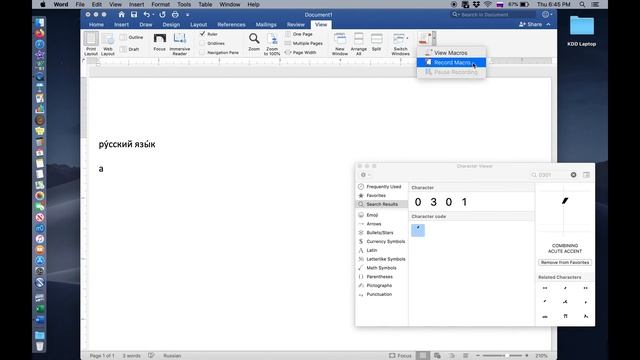Set Zoom to 100%

(x=272, y=44)
